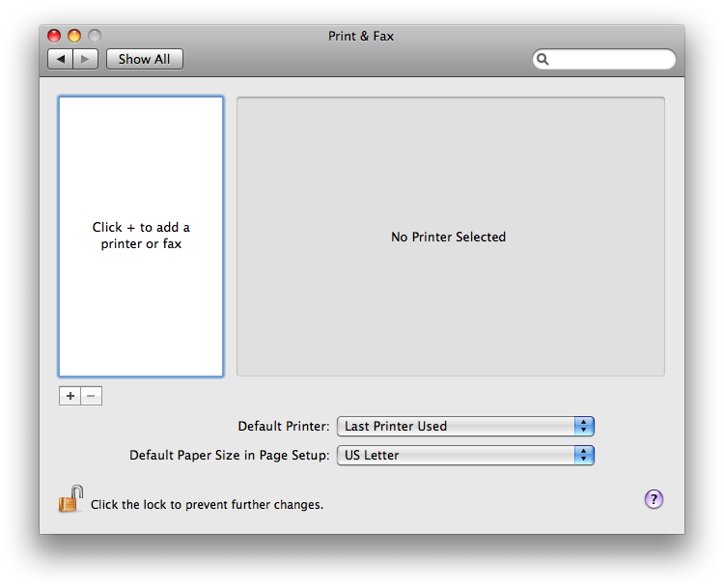Viewport: 724px width, 588px height.
Task: Go back using the left arrow button
Action: [61, 59]
